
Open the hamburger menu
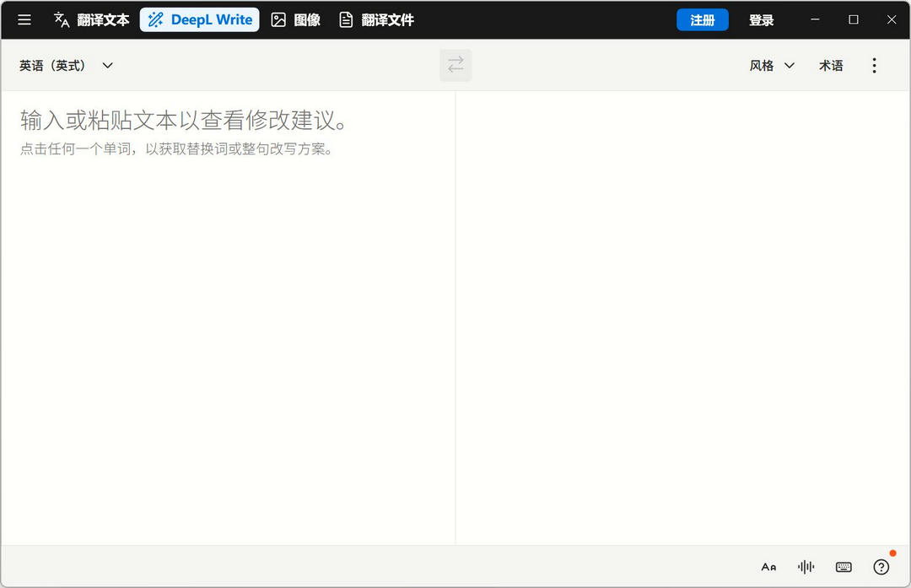(24, 19)
